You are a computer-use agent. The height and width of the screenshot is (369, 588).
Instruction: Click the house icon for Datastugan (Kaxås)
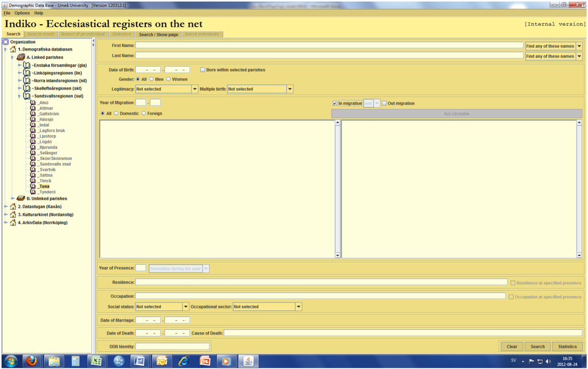13,207
